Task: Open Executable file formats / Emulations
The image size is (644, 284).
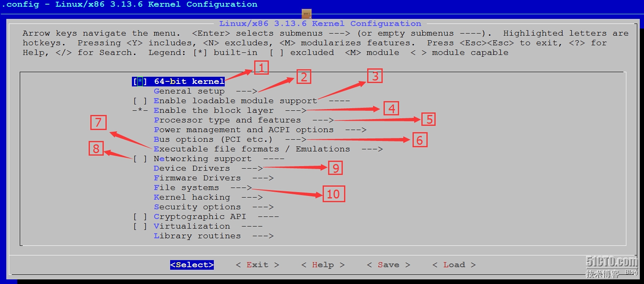Action: click(268, 149)
